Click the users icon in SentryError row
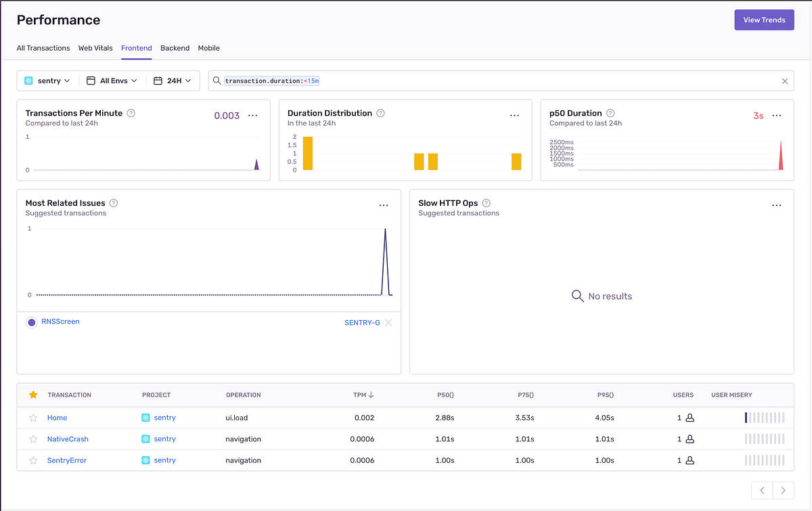This screenshot has width=812, height=511. click(690, 460)
